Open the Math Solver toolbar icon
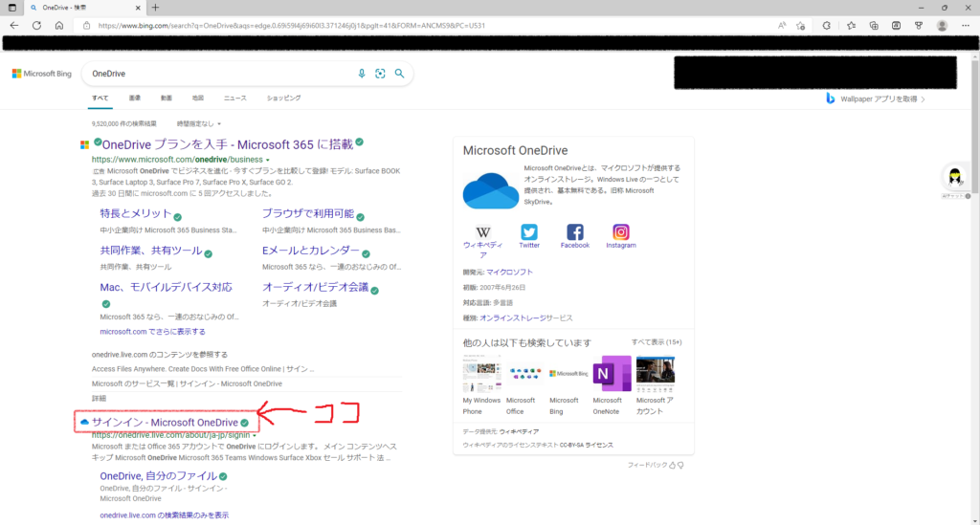 coord(896,26)
